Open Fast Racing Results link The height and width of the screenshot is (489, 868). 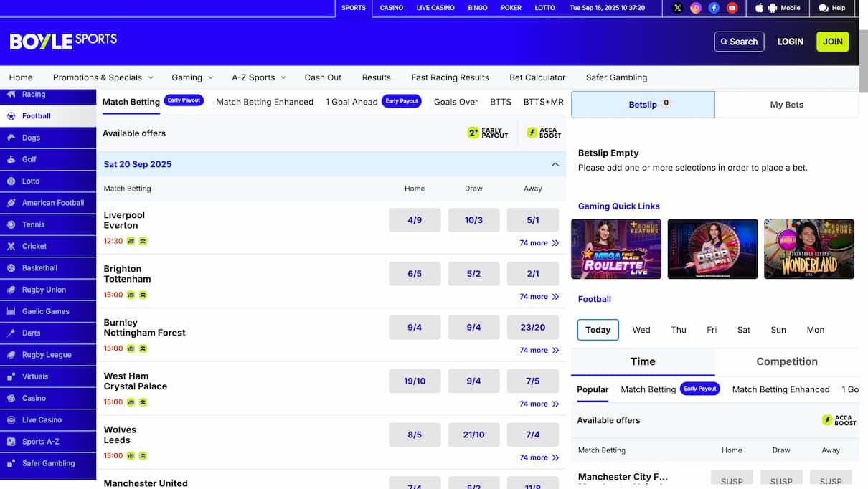450,77
